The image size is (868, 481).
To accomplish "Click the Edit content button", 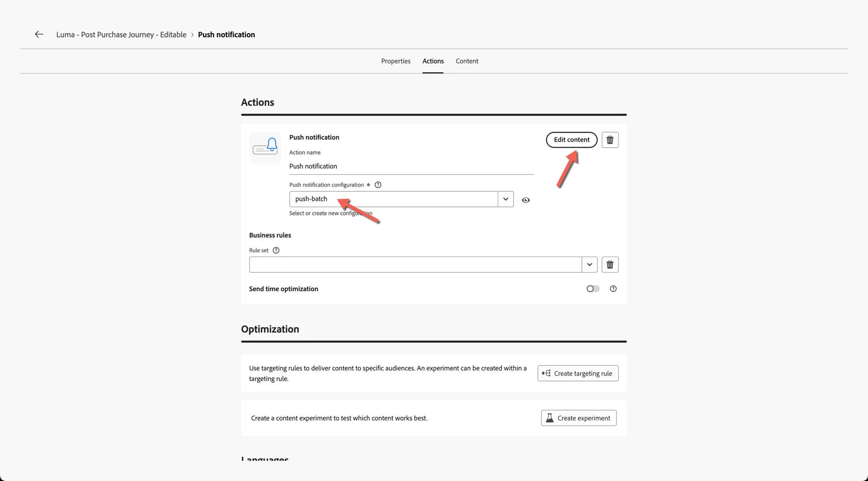I will tap(572, 140).
